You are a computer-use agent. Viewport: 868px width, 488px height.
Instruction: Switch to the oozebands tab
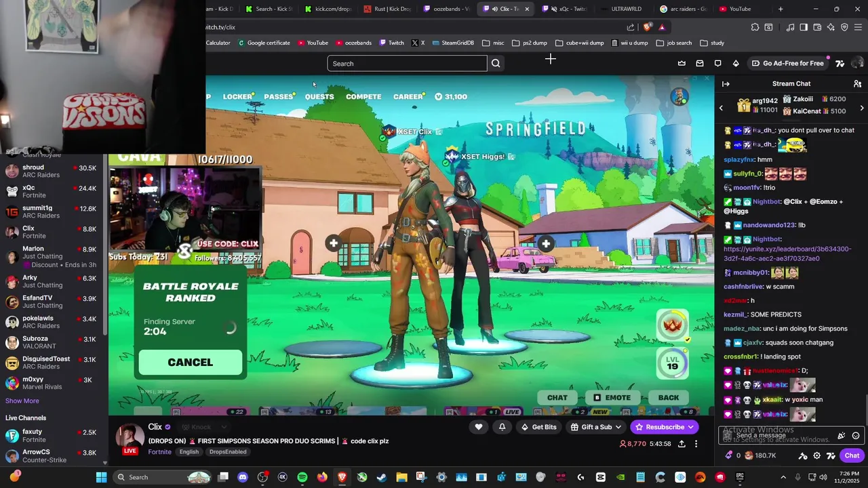(447, 9)
